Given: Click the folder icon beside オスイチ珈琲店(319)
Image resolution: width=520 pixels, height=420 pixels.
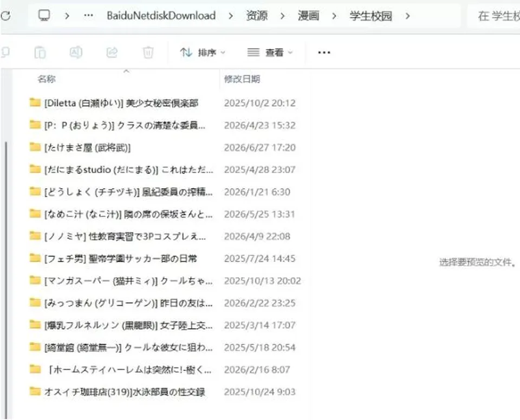Looking at the screenshot, I should pyautogui.click(x=35, y=391).
